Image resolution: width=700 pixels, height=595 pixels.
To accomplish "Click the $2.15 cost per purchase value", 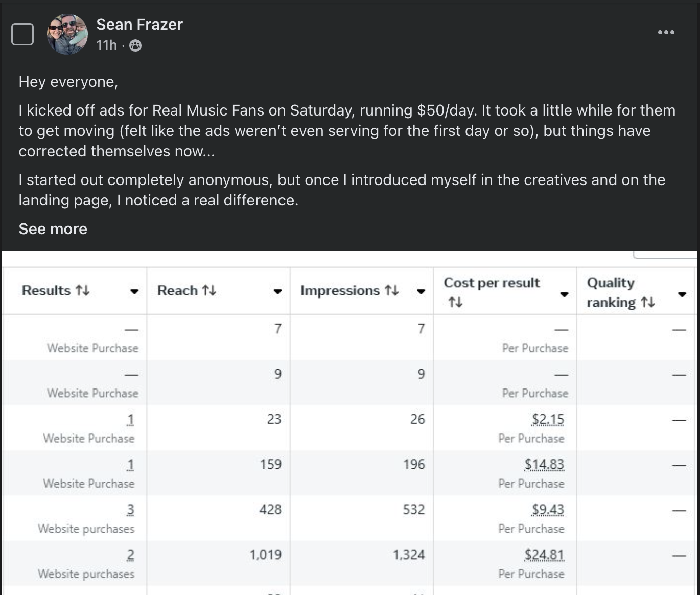I will tap(548, 420).
